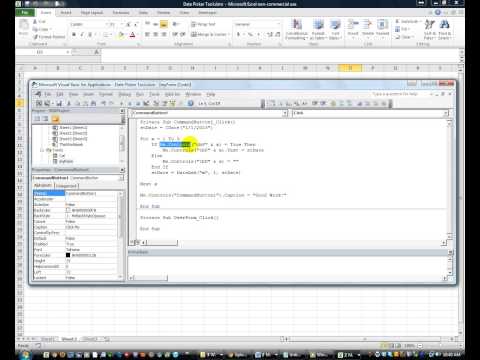
Task: Open the Run menu in VBA editor
Action: click(x=140, y=94)
